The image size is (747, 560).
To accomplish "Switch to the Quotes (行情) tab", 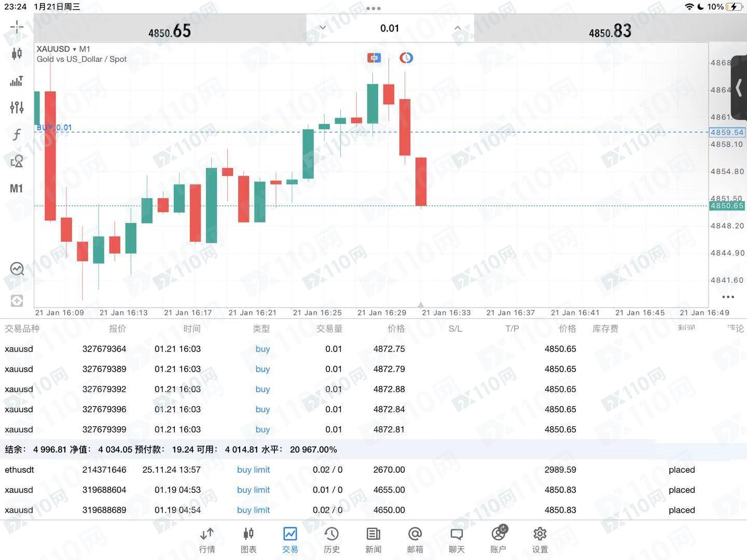I will [207, 540].
